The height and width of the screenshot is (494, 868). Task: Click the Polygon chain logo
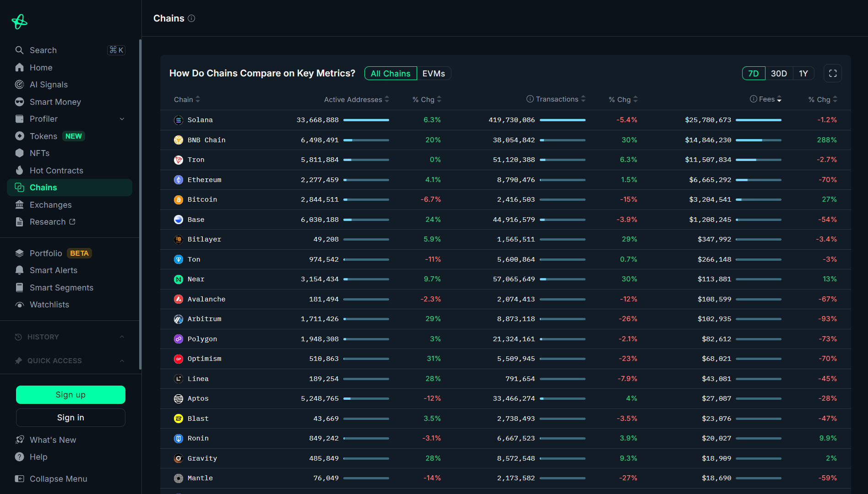(x=179, y=339)
